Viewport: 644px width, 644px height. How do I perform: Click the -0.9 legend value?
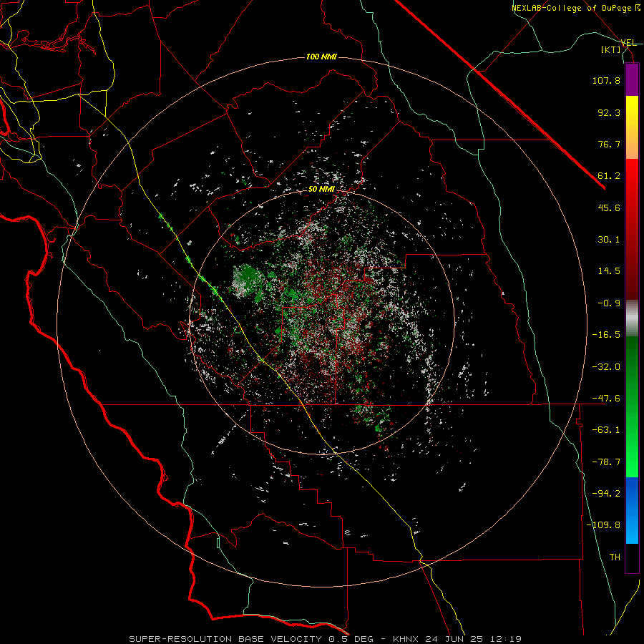[609, 303]
